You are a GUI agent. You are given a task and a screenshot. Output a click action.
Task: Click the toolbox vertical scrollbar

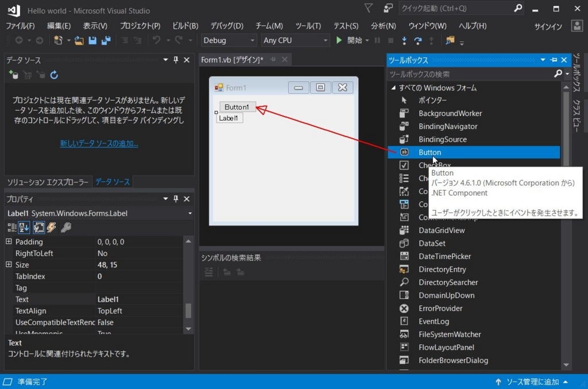tap(566, 225)
